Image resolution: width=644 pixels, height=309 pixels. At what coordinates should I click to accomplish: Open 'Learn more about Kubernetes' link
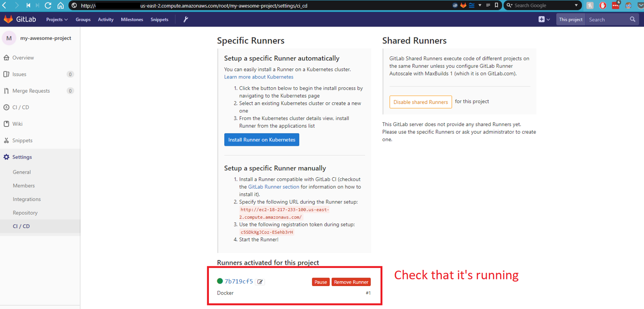tap(259, 77)
